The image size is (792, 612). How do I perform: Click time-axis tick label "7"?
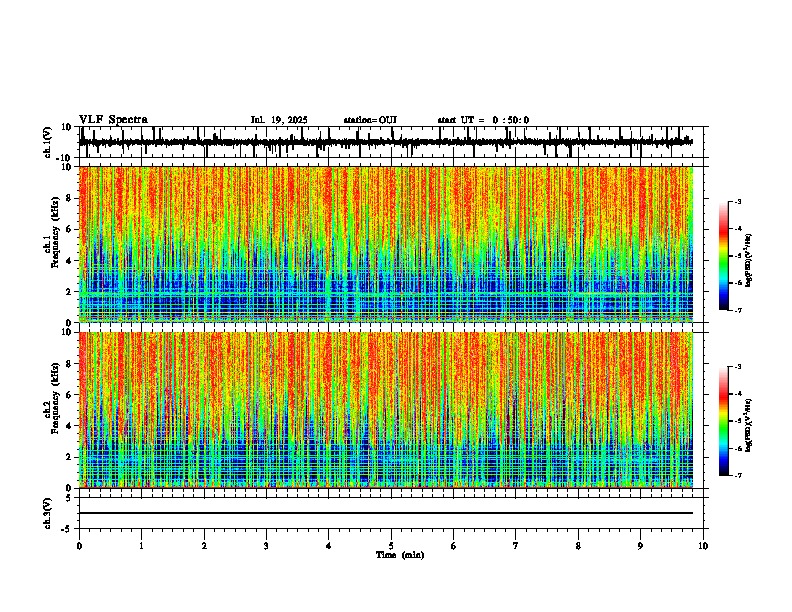516,546
